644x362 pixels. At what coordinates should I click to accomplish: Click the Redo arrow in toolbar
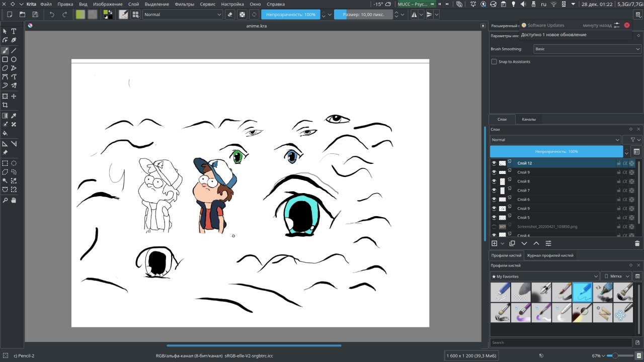pyautogui.click(x=64, y=15)
